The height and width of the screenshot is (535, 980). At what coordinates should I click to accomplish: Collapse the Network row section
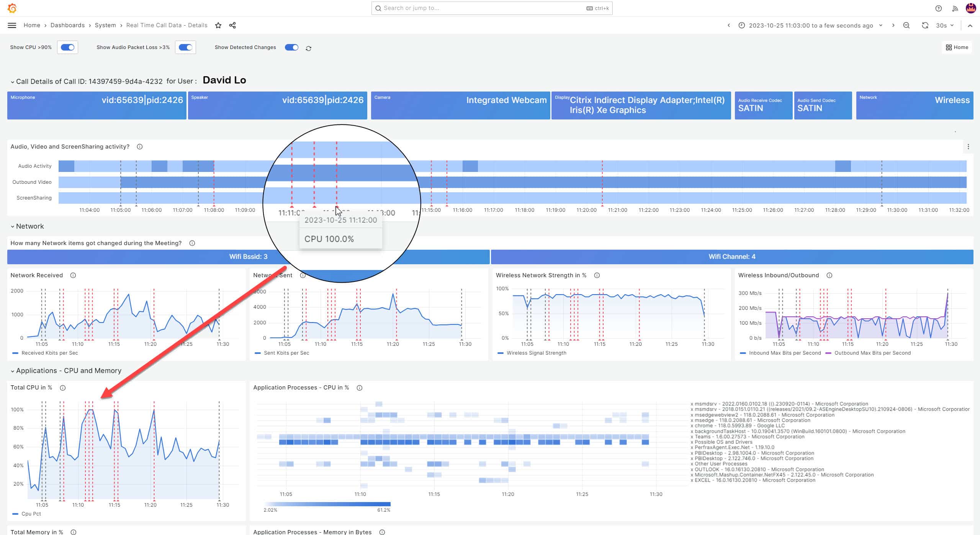[27, 226]
